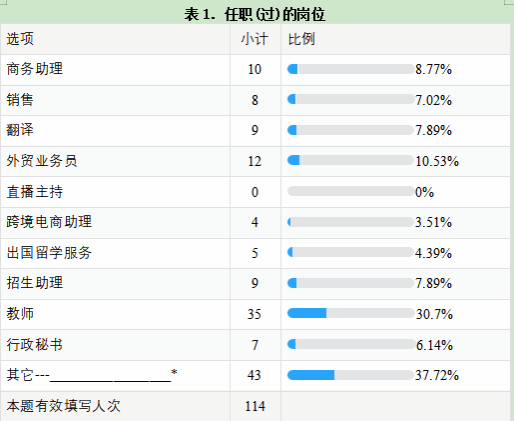Viewport: 514px width, 421px height.
Task: Click the 招生助理 progress bar
Action: click(351, 283)
